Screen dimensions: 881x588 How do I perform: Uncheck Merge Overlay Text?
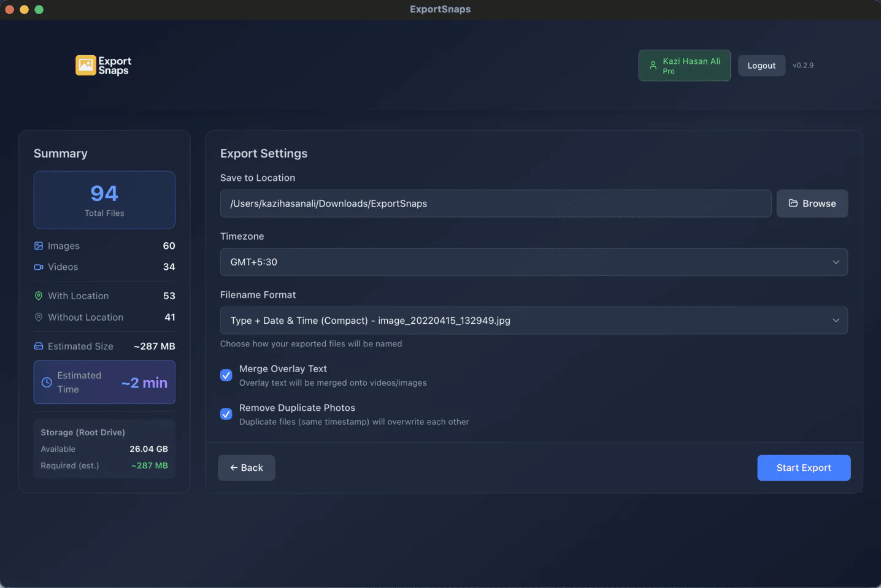226,375
